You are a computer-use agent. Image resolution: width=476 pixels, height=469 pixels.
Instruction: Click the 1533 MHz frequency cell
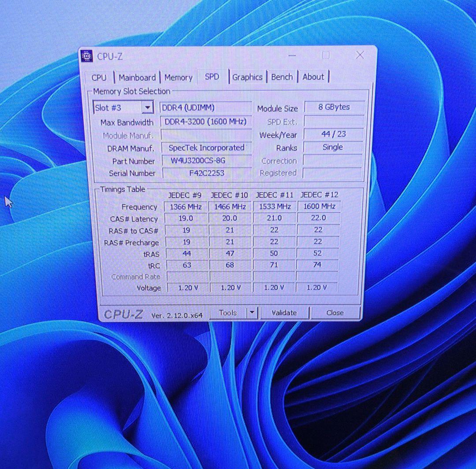275,207
